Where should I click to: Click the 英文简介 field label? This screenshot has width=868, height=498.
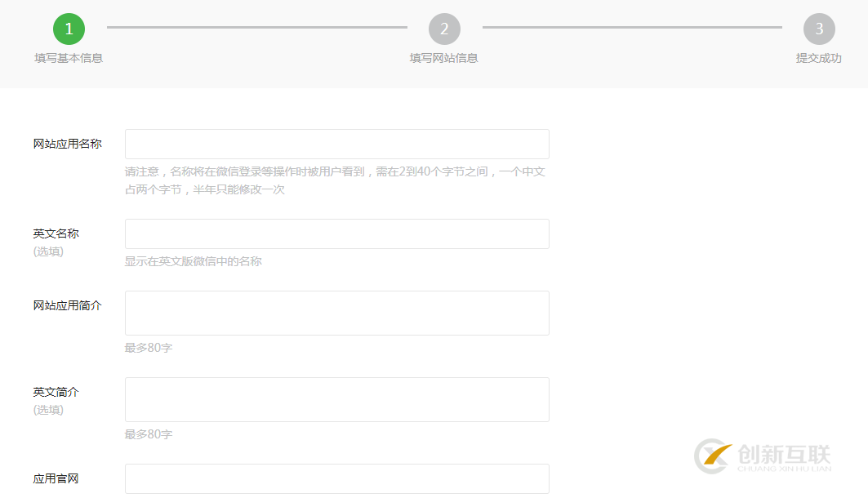(56, 392)
